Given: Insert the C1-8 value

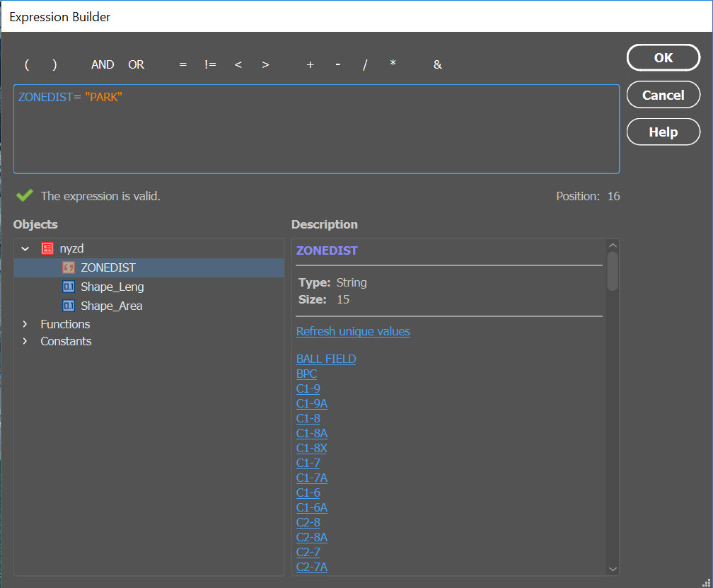Looking at the screenshot, I should coord(308,418).
